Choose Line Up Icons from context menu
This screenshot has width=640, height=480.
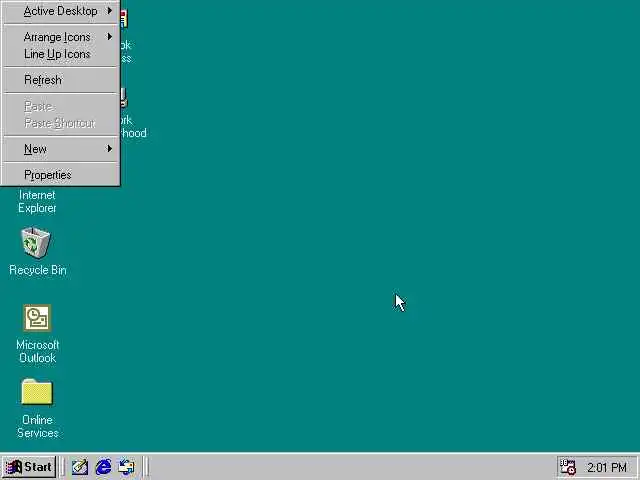coord(61,54)
